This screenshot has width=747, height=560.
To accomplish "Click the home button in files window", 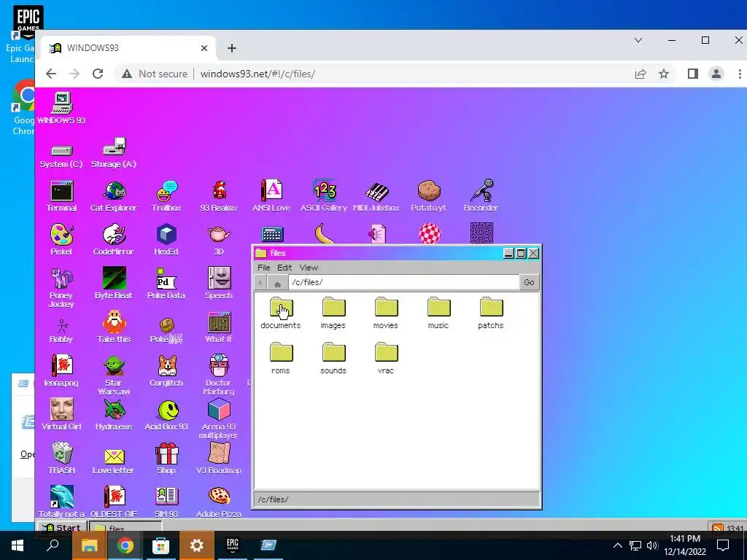I will 277,282.
